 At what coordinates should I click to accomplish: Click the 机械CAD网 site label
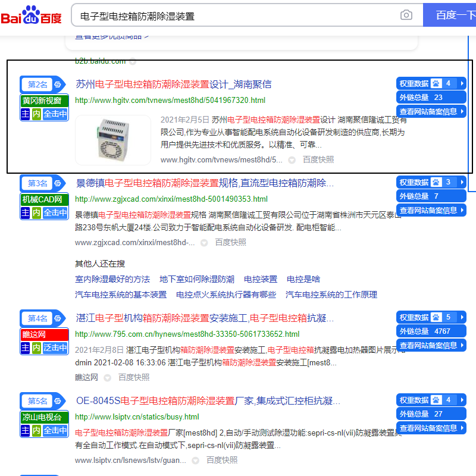pyautogui.click(x=44, y=199)
